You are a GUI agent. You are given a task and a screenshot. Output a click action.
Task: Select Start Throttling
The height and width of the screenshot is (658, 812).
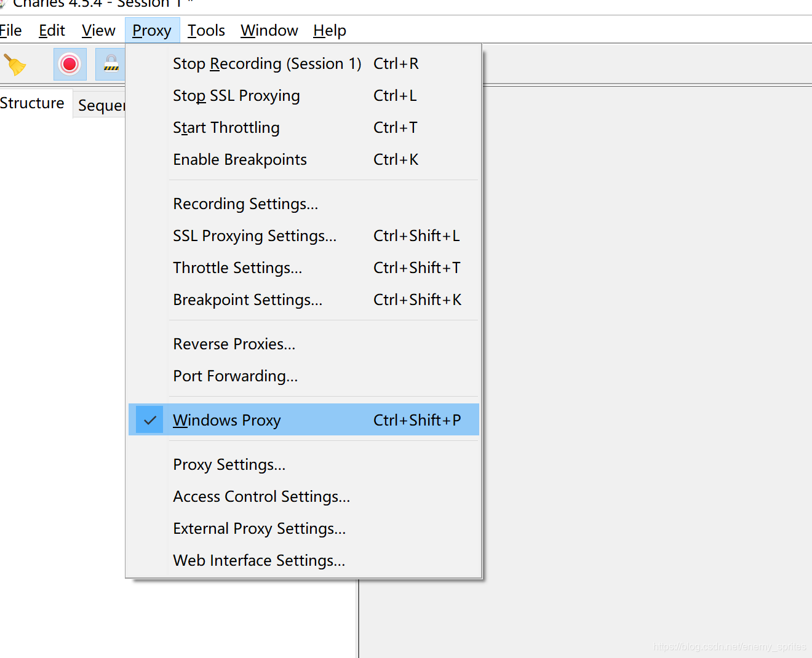304,128
